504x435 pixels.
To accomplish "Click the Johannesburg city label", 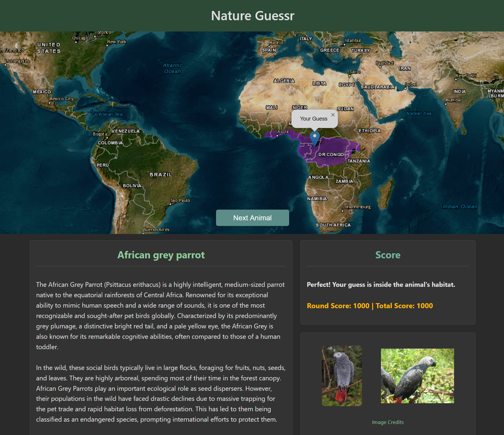I will (x=357, y=207).
